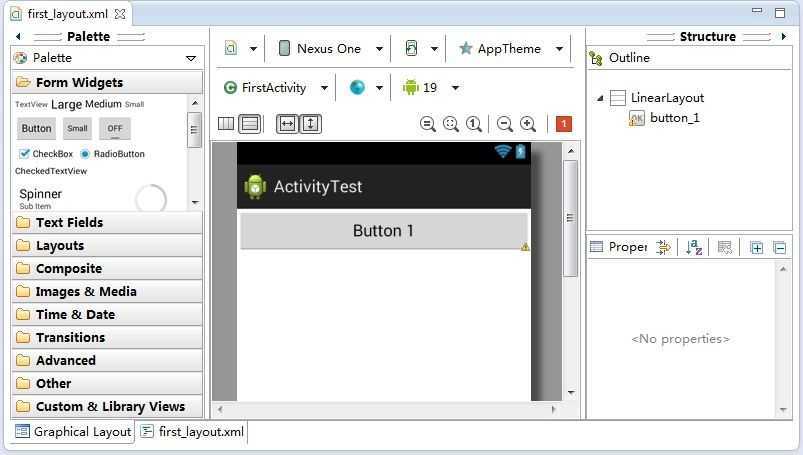
Task: Open the red lint warnings badge
Action: pyautogui.click(x=563, y=123)
